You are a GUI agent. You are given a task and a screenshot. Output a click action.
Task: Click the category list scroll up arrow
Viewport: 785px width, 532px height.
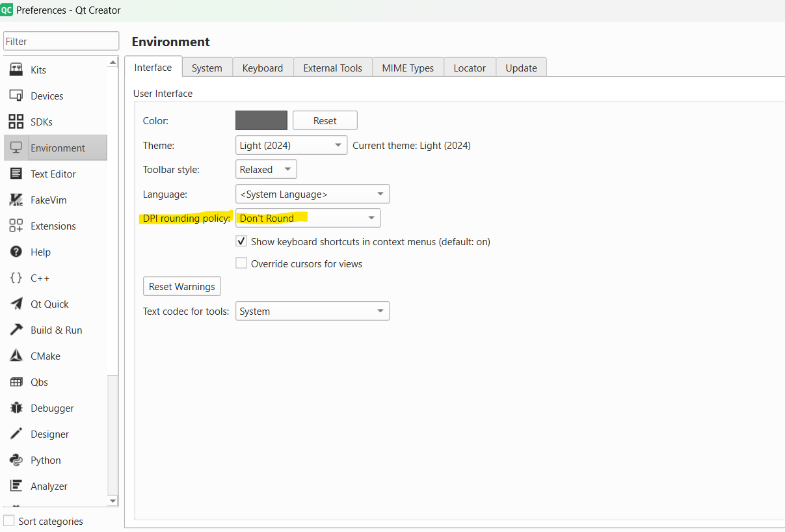point(113,62)
